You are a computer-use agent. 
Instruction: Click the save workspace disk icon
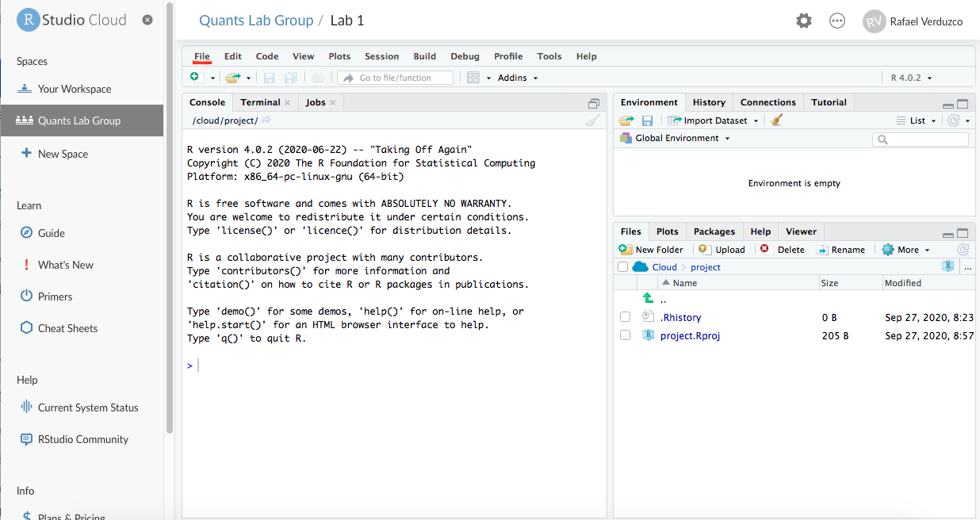point(647,120)
